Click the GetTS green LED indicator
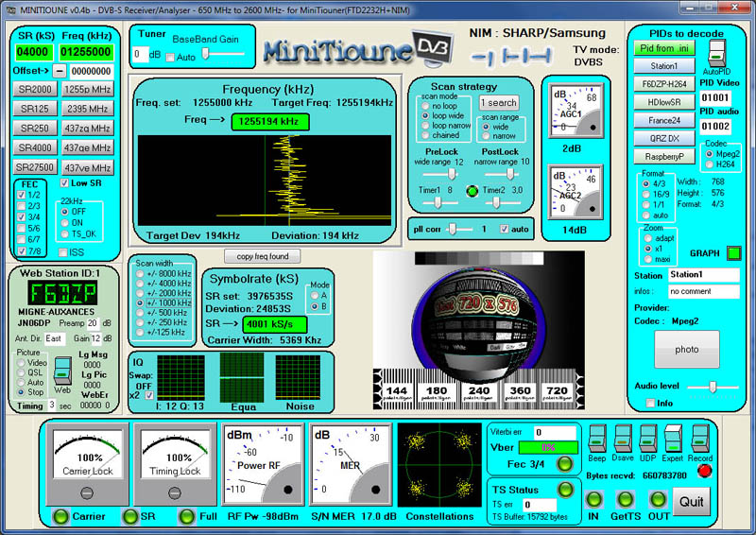Image resolution: width=756 pixels, height=535 pixels. point(626,499)
